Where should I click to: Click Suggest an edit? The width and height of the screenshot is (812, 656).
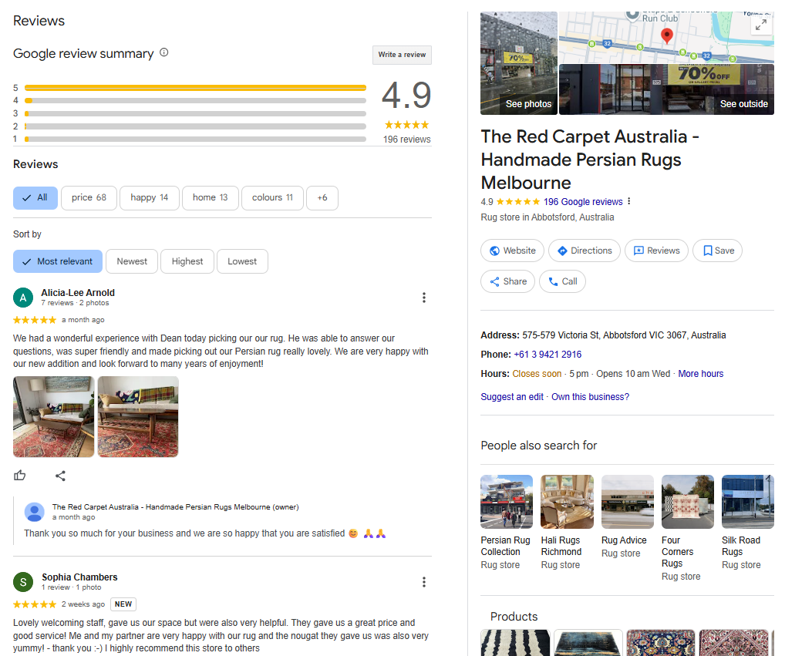point(511,397)
